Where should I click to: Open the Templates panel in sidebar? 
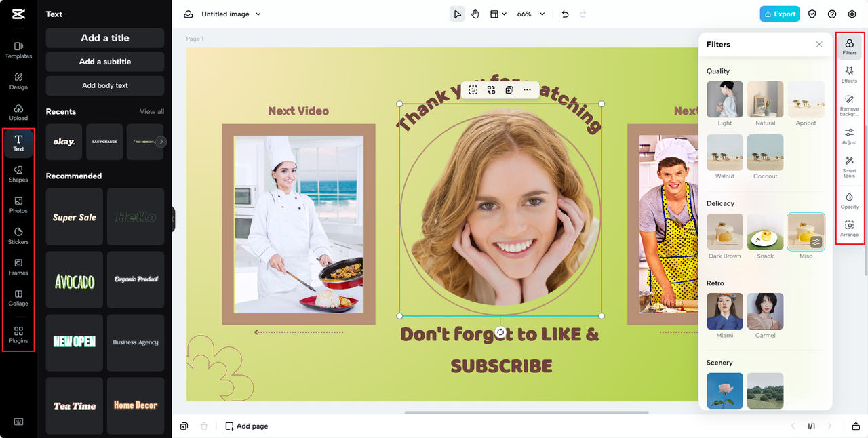[x=18, y=50]
